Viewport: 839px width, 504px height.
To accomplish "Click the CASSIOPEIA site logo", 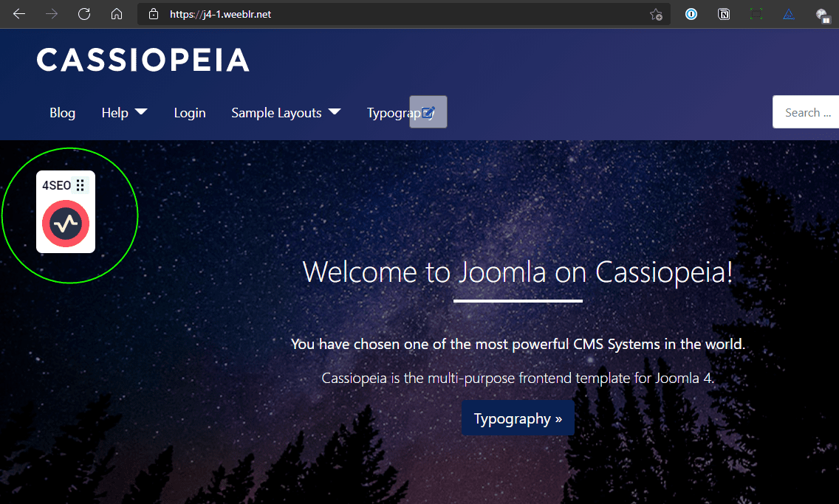I will click(x=143, y=60).
